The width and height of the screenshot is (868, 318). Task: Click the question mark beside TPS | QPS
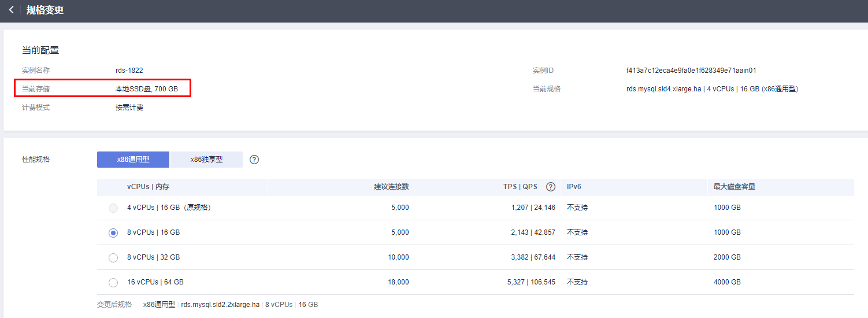click(551, 187)
